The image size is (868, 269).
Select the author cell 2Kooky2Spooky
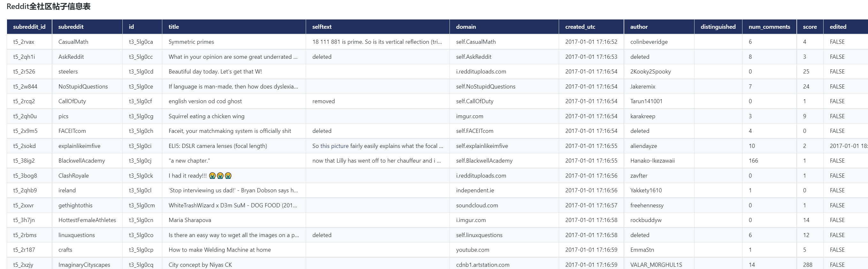(659, 72)
